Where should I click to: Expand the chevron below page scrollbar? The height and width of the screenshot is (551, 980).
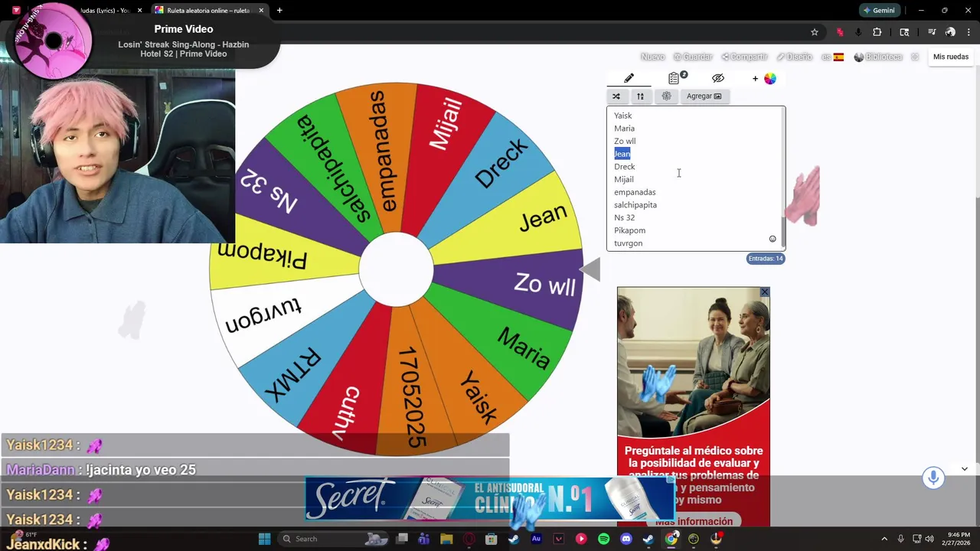pyautogui.click(x=964, y=469)
